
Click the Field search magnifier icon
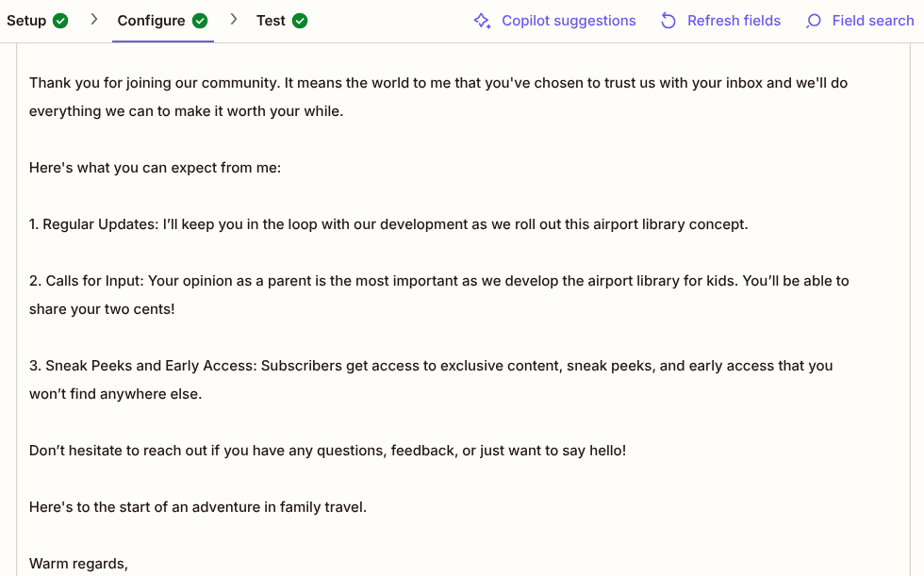pos(813,21)
